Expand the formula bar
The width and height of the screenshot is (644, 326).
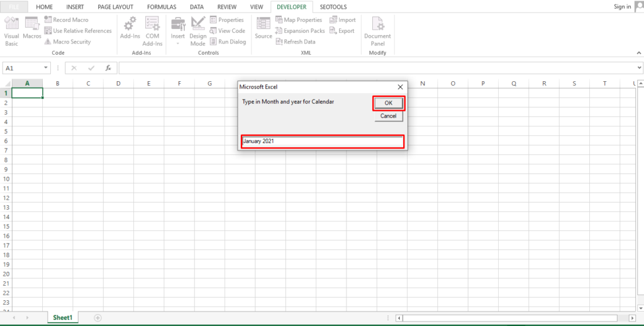click(640, 67)
